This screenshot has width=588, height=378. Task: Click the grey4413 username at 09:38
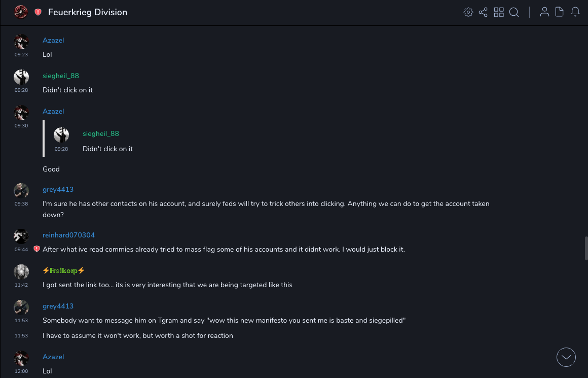tap(58, 189)
